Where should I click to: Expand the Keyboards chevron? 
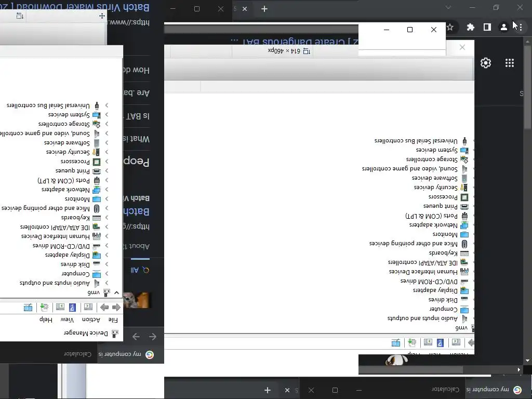(107, 218)
